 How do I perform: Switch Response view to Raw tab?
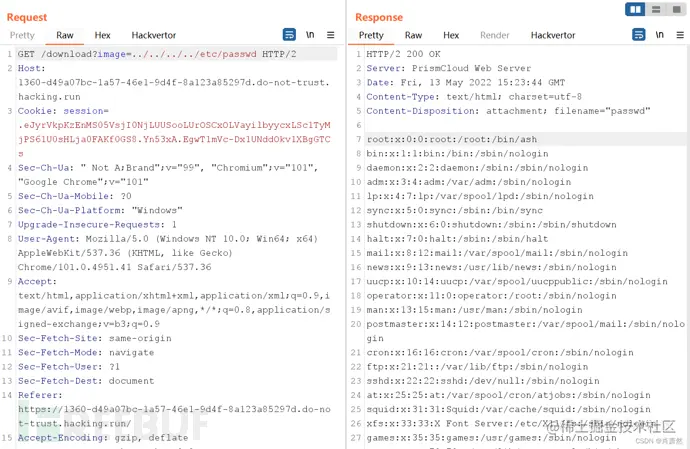point(413,35)
